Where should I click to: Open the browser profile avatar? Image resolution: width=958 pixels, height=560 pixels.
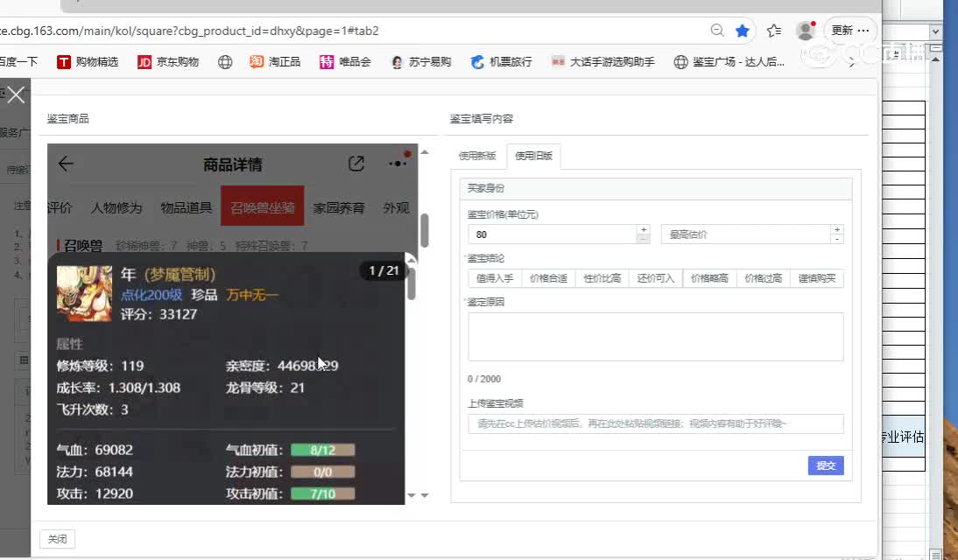[806, 31]
